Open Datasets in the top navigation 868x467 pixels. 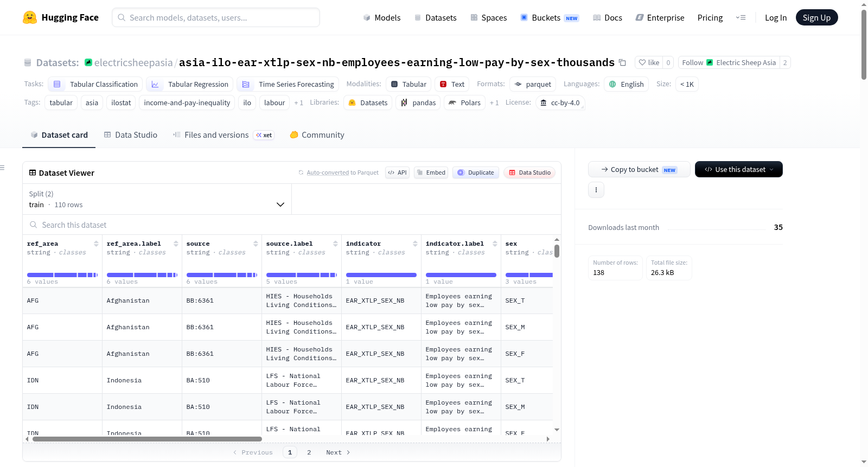(x=435, y=17)
